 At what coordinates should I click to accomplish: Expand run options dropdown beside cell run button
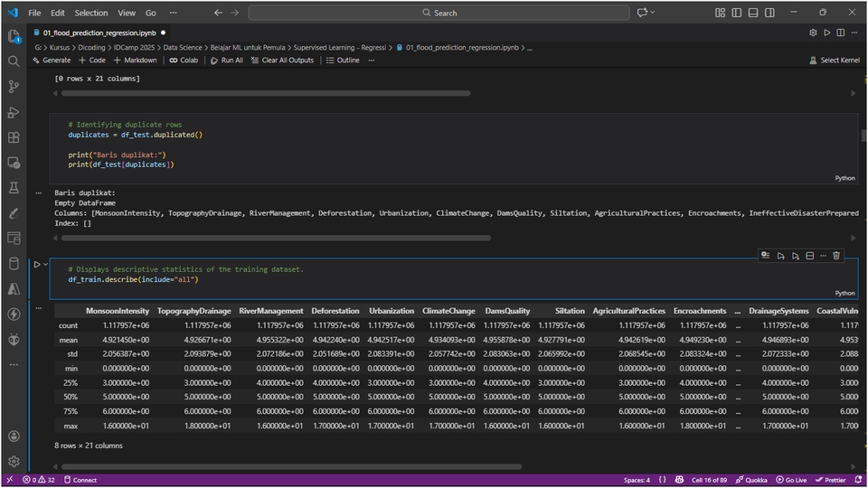coord(46,265)
